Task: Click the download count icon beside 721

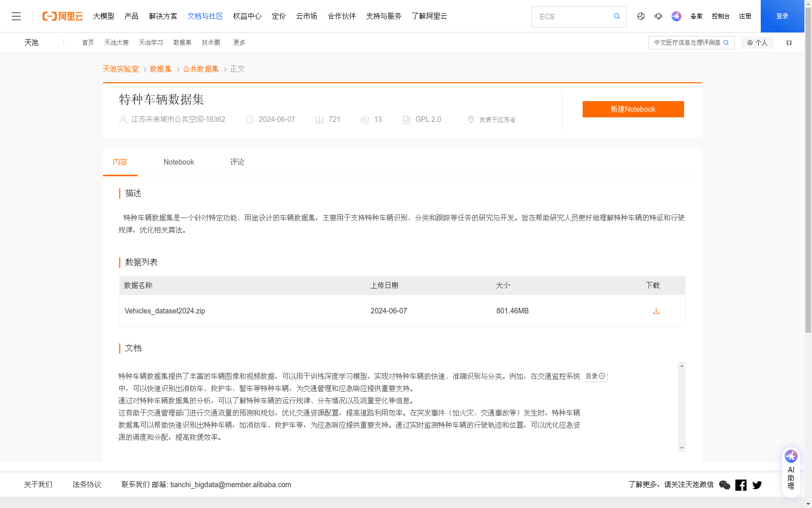Action: click(x=319, y=120)
